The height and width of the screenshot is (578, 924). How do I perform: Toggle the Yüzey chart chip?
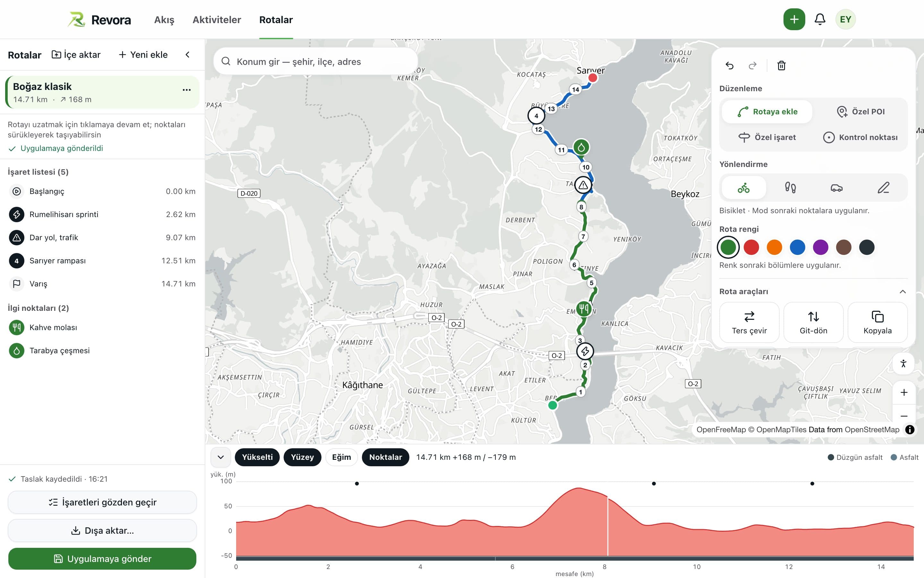coord(303,457)
